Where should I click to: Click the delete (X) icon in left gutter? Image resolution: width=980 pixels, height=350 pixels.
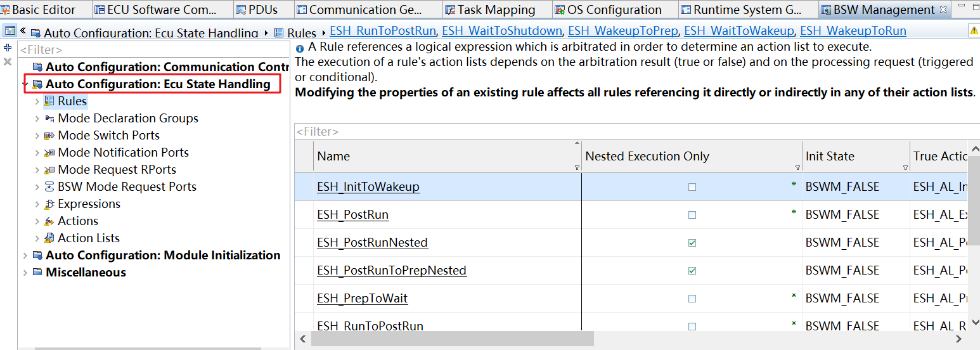8,62
